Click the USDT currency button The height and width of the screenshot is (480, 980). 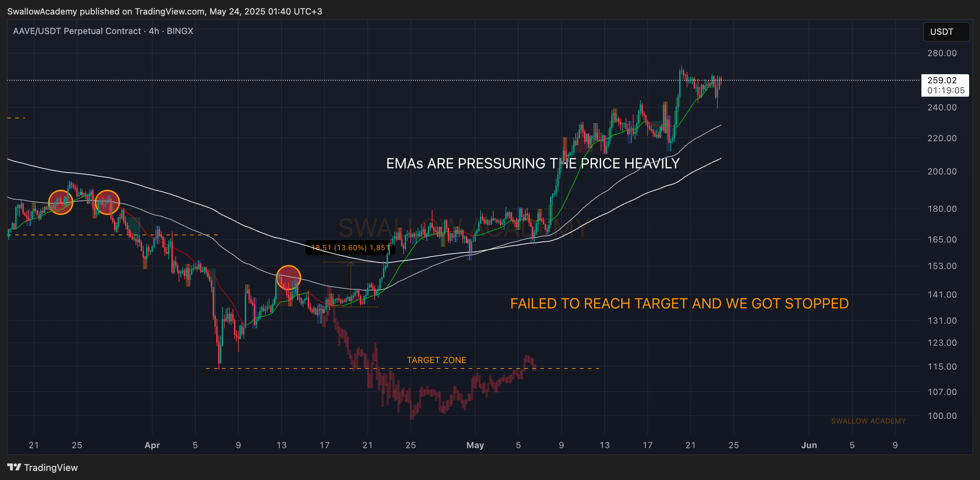[x=946, y=31]
